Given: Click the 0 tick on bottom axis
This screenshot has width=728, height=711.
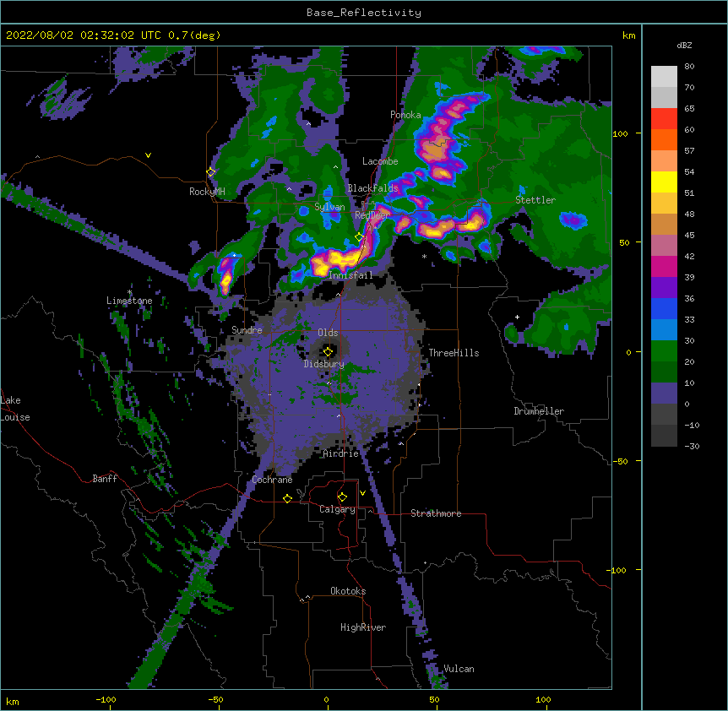Looking at the screenshot, I should (326, 699).
